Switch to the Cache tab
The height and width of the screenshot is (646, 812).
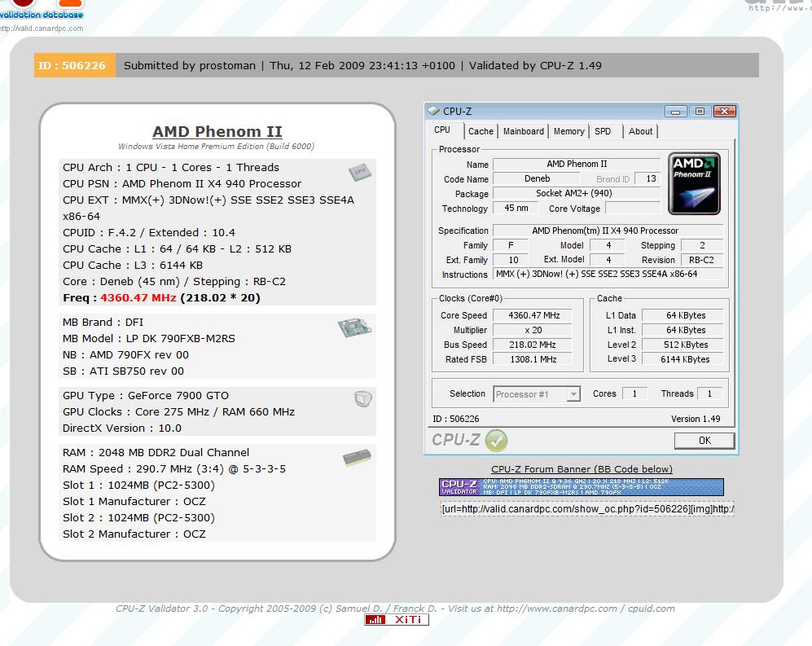coord(481,131)
